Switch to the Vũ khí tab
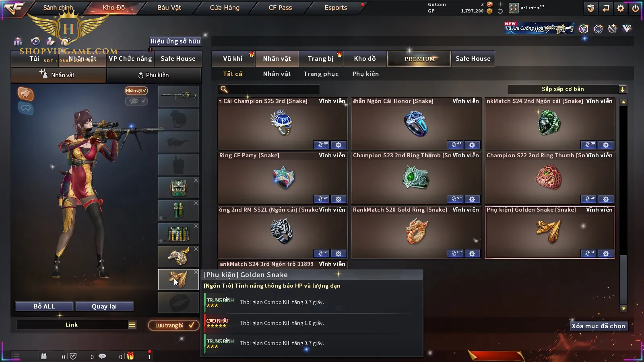Image resolution: width=644 pixels, height=362 pixels. click(x=233, y=59)
